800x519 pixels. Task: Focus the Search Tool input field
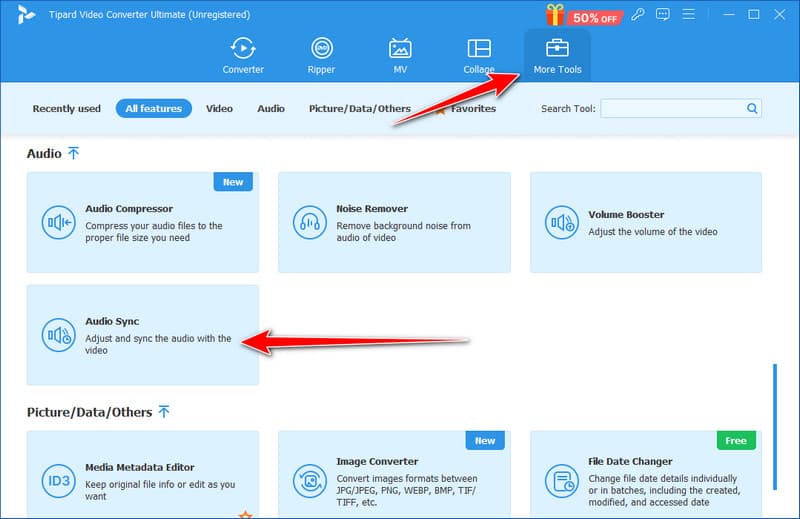tap(681, 108)
